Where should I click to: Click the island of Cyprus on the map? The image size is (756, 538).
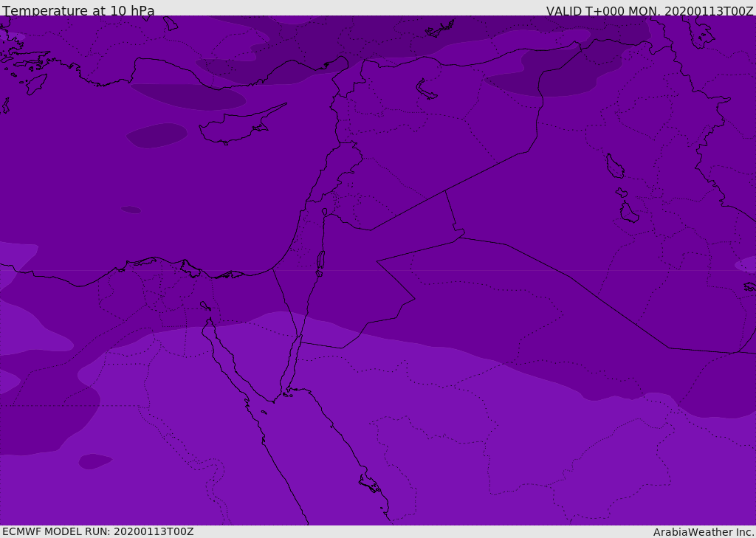pyautogui.click(x=238, y=126)
